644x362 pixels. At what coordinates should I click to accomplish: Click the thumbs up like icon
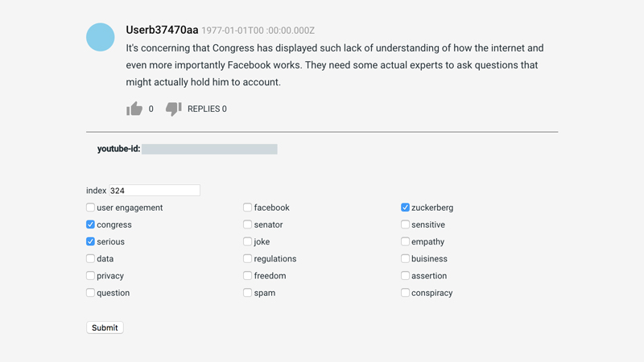(134, 109)
